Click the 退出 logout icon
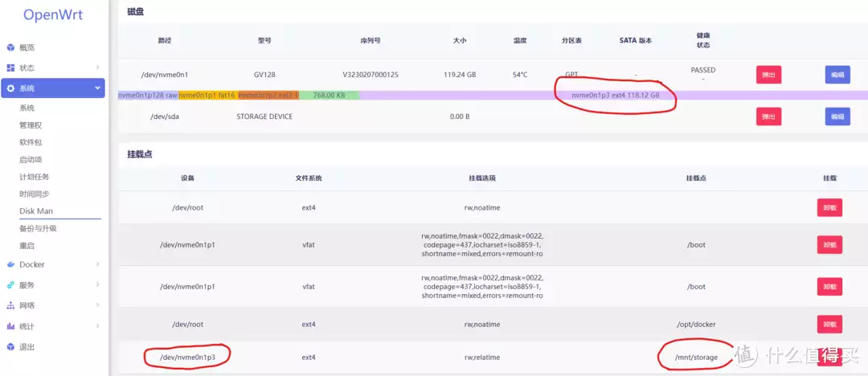Screen dimensions: 868x376 point(10,346)
